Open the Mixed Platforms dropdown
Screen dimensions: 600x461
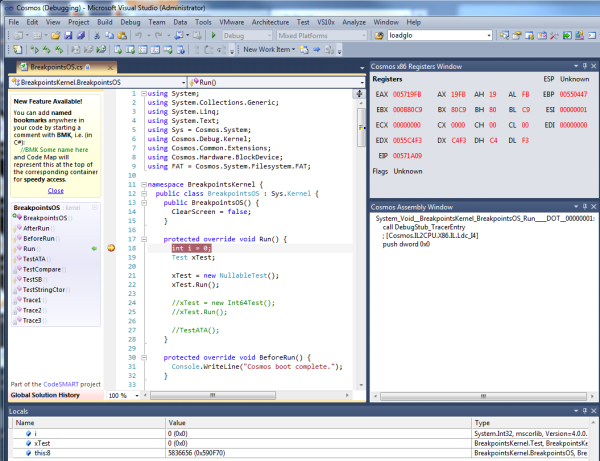tap(322, 36)
